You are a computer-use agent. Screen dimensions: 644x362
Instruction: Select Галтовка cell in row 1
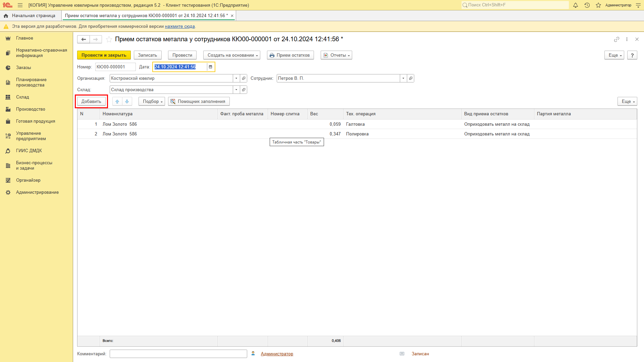[402, 124]
